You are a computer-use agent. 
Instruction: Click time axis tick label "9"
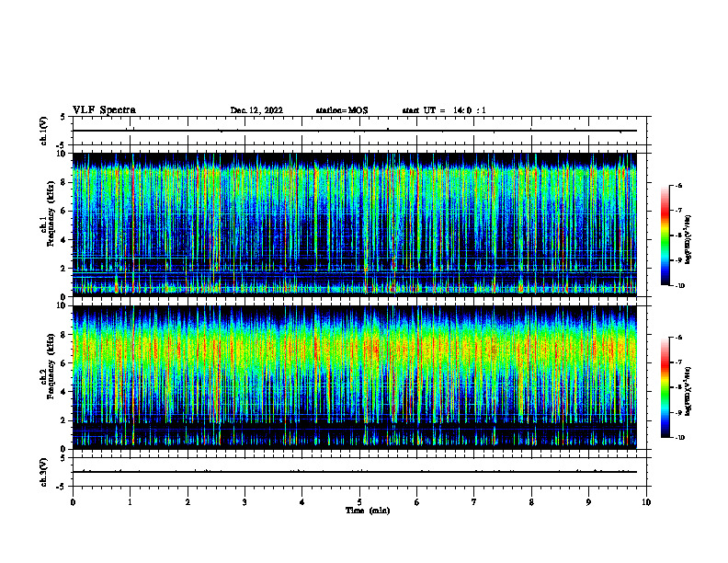(588, 502)
